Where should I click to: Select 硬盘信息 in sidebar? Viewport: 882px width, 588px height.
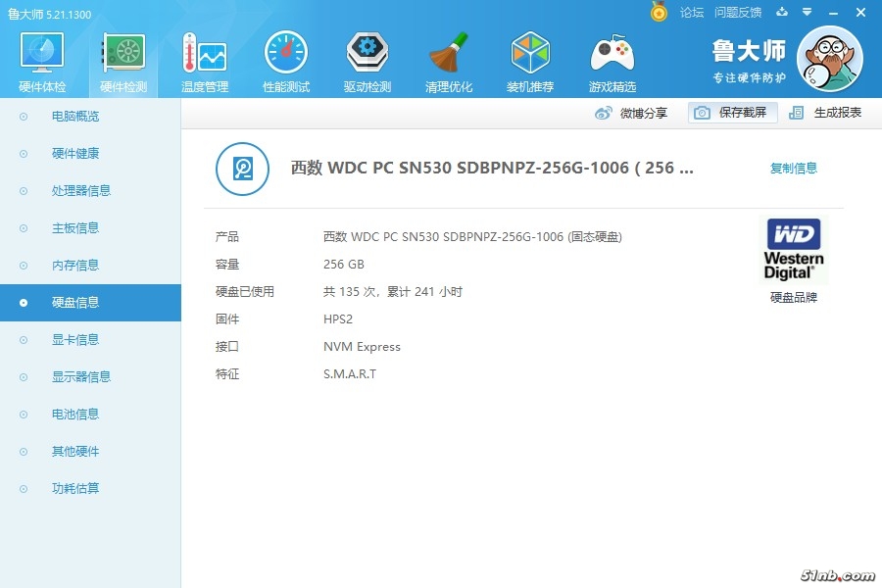click(90, 303)
